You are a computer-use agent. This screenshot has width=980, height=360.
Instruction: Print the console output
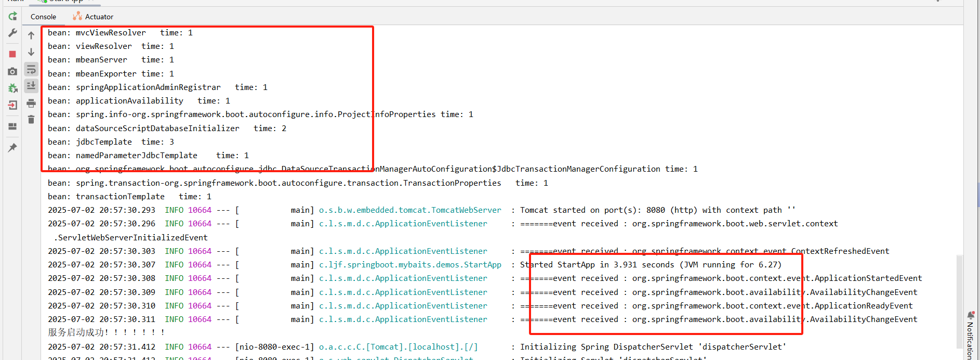[x=31, y=103]
